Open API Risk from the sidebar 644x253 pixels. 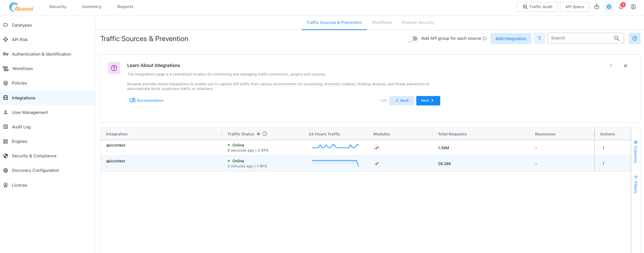point(20,39)
